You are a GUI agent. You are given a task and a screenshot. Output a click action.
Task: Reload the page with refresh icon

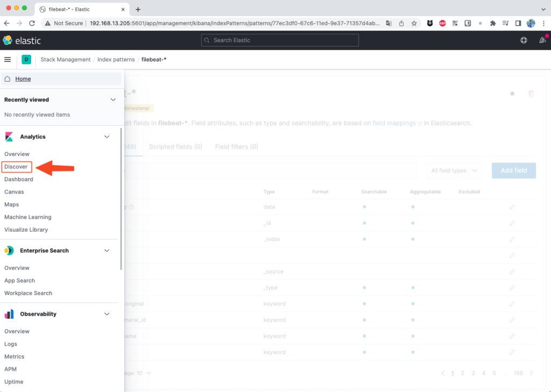pos(32,23)
